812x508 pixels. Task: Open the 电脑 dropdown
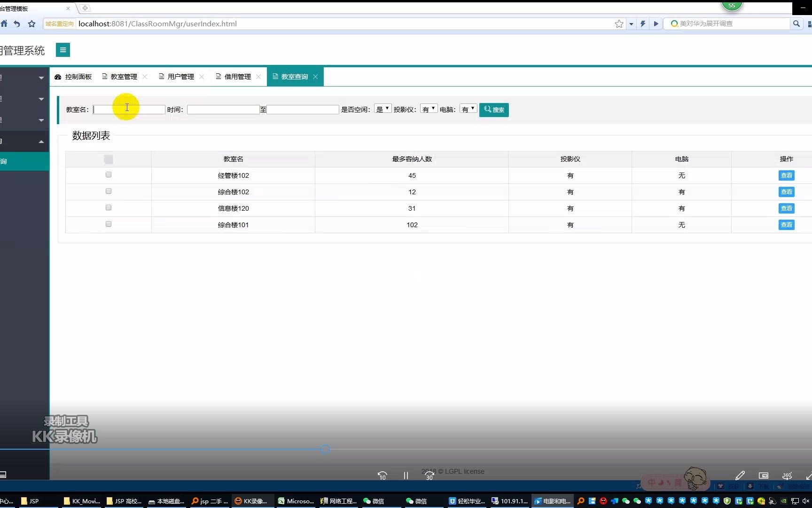tap(468, 109)
